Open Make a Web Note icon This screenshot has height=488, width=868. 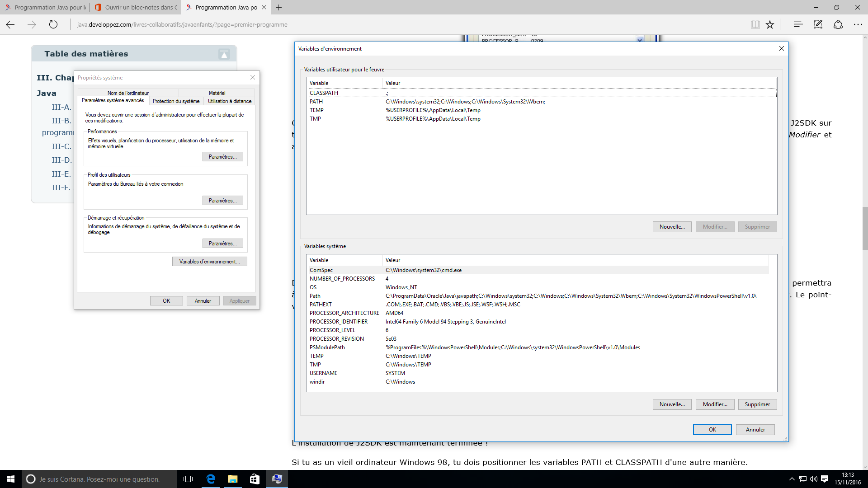pos(818,25)
